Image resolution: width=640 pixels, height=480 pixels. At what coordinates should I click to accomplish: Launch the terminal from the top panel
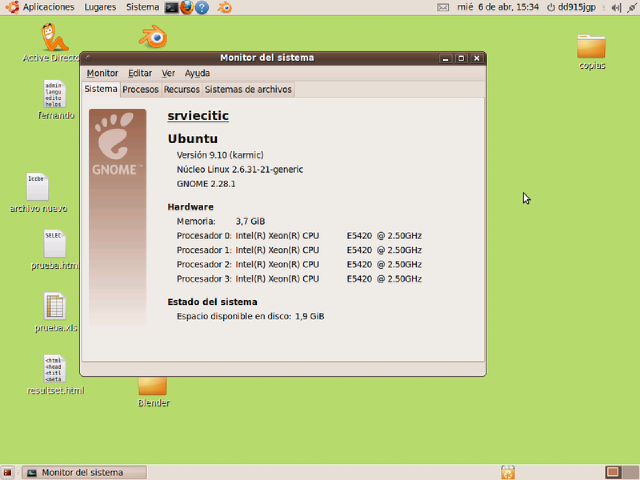click(x=171, y=7)
